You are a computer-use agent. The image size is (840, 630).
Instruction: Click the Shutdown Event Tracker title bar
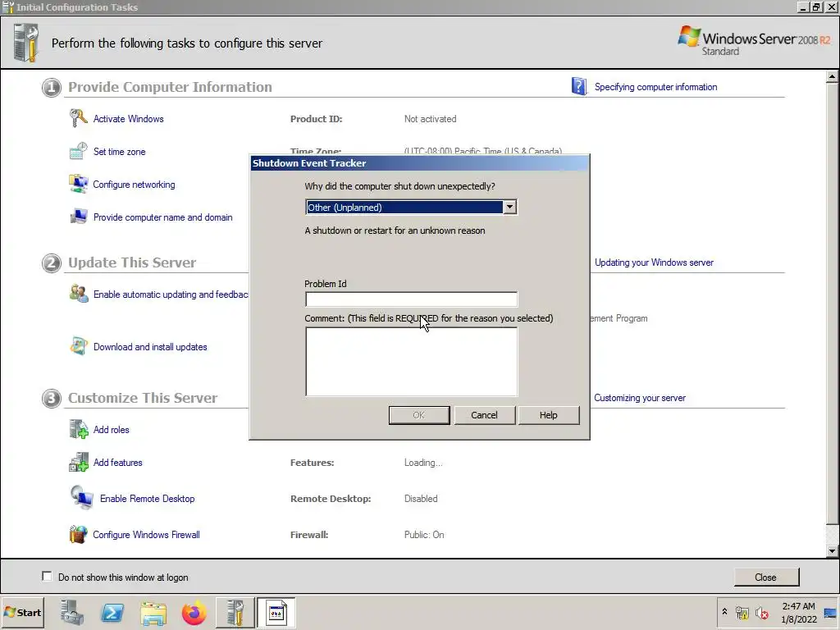point(419,163)
